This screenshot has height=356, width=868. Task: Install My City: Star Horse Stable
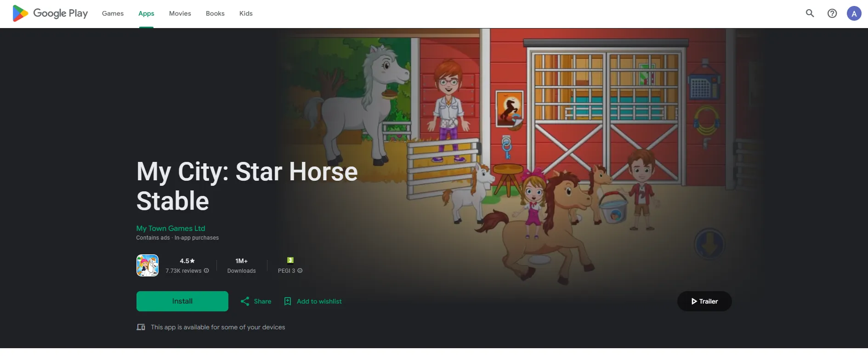point(182,301)
